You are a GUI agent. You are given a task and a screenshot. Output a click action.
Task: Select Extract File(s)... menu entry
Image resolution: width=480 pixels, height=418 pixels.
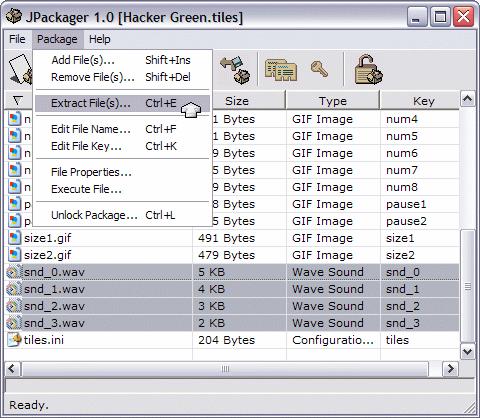point(122,103)
